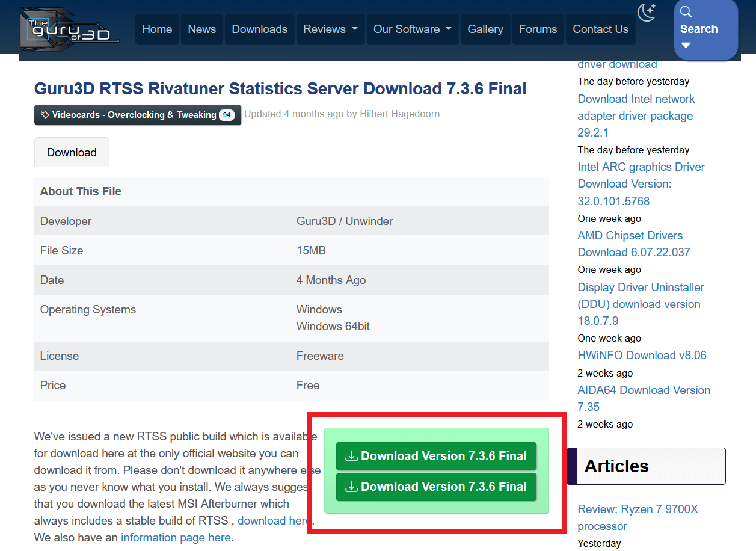The image size is (756, 551).
Task: Select the Download tab
Action: (72, 152)
